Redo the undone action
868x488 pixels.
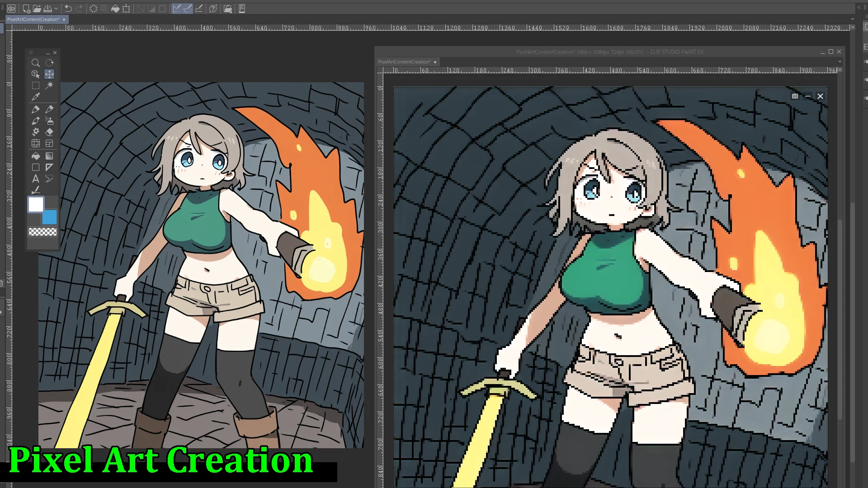(x=79, y=9)
